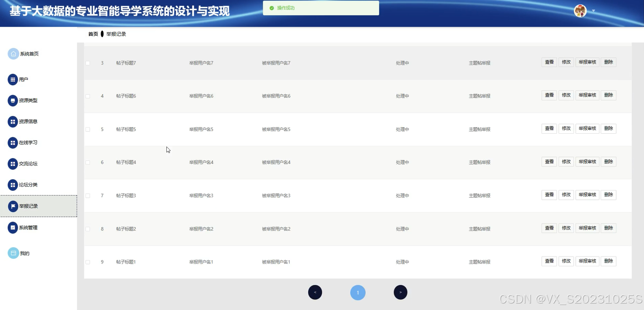This screenshot has height=310, width=644.
Task: Click 删除 for 帖子标题6 row
Action: tap(609, 95)
